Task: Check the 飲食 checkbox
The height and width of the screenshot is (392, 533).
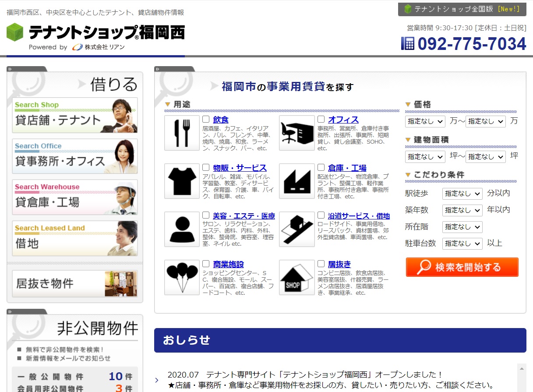Action: point(206,119)
